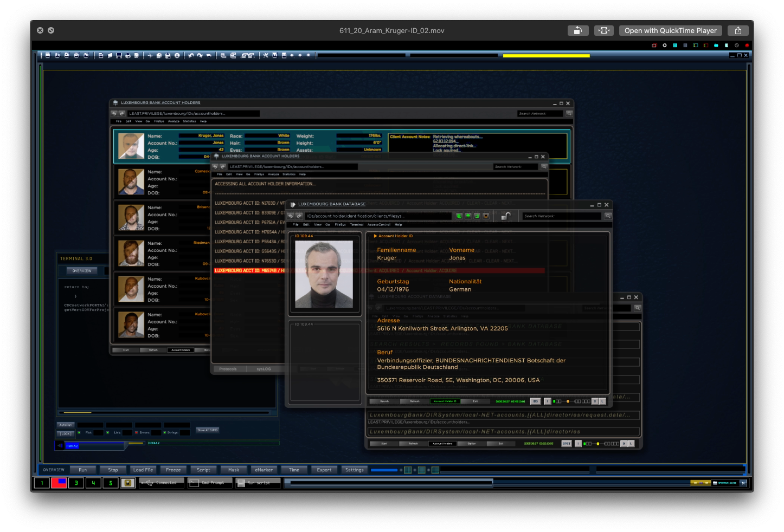Click the Freeze button in bottom toolbar
The height and width of the screenshot is (532, 784).
(x=173, y=470)
